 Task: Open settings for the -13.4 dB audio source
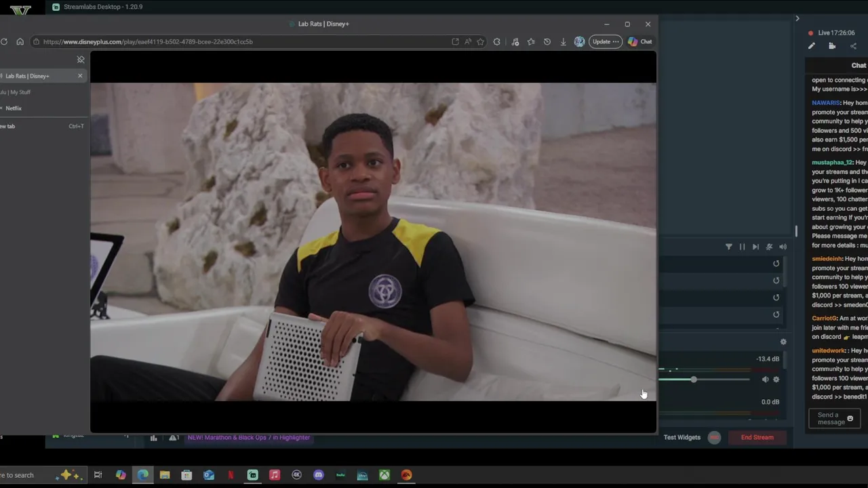tap(776, 380)
